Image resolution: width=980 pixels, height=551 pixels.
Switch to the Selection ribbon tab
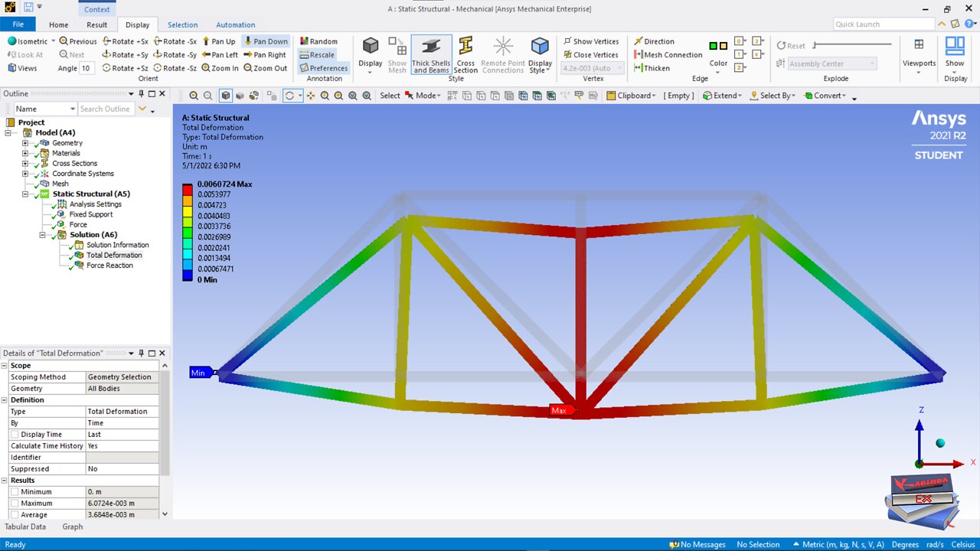point(182,24)
